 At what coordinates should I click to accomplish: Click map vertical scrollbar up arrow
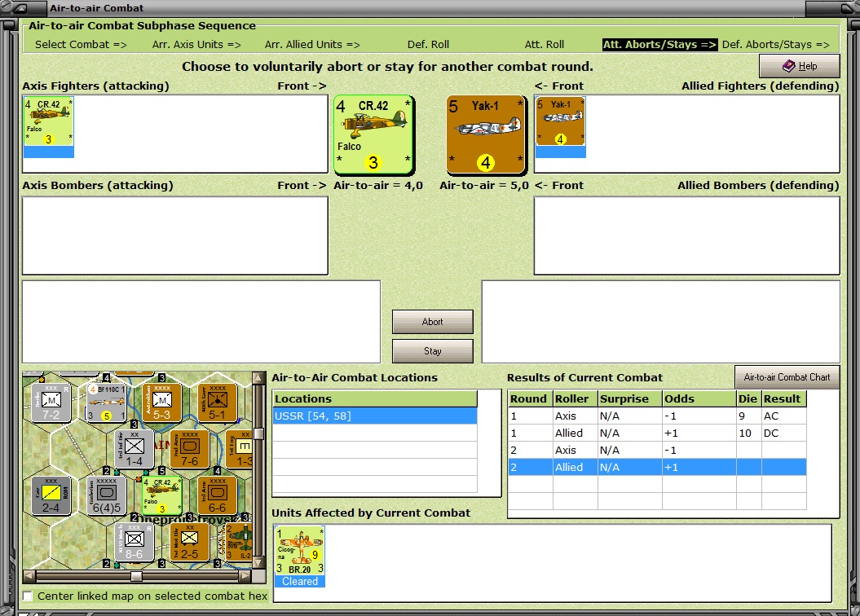click(258, 377)
